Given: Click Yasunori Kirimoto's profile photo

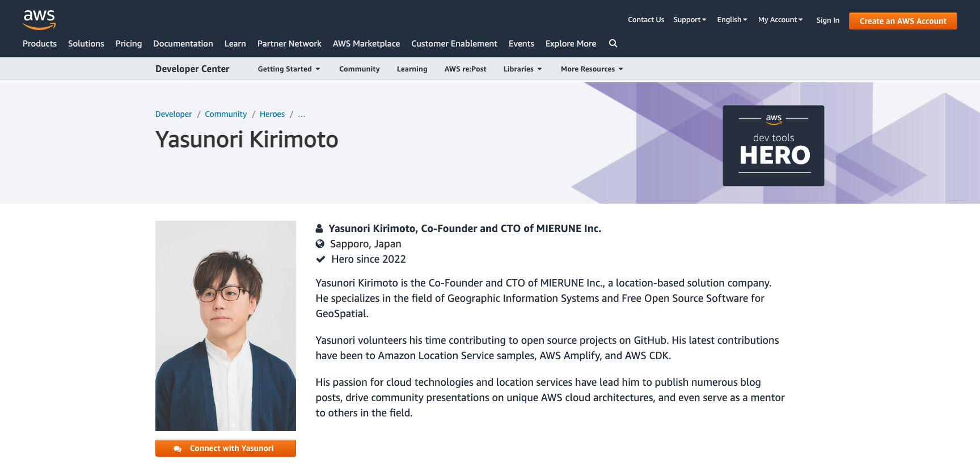Looking at the screenshot, I should pyautogui.click(x=226, y=326).
